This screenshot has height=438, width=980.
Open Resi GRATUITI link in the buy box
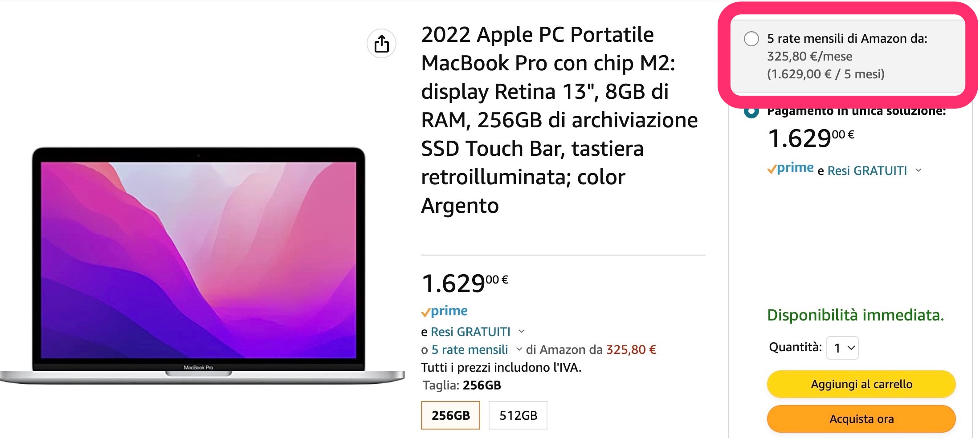point(867,171)
